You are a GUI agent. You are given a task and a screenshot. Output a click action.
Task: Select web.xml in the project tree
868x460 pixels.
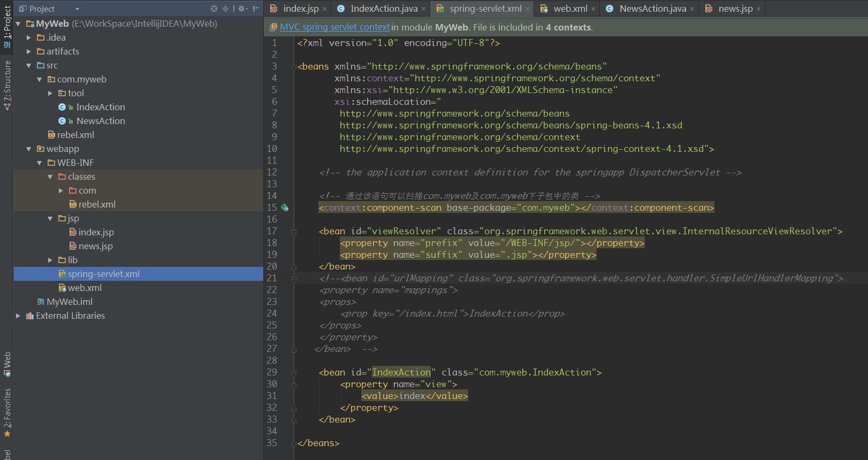[85, 288]
